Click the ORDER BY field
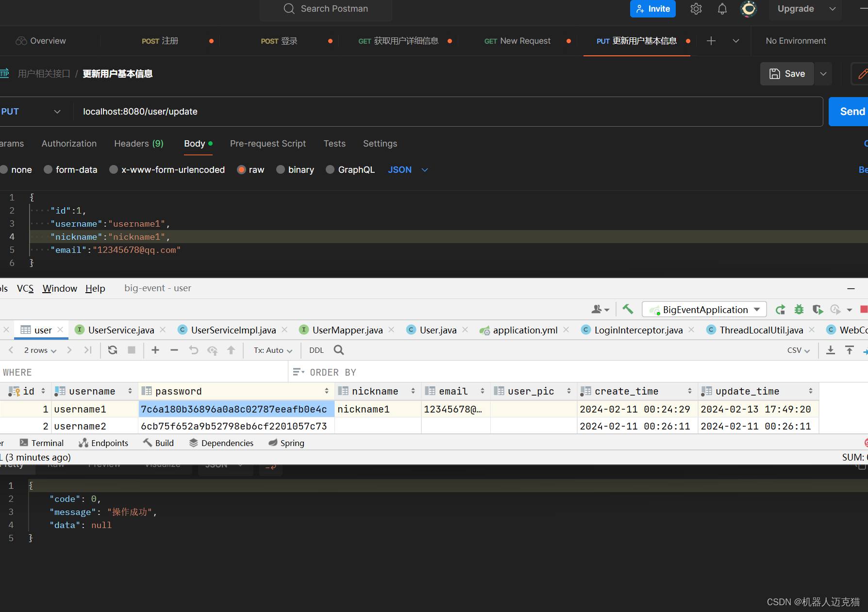The height and width of the screenshot is (612, 868). 578,372
